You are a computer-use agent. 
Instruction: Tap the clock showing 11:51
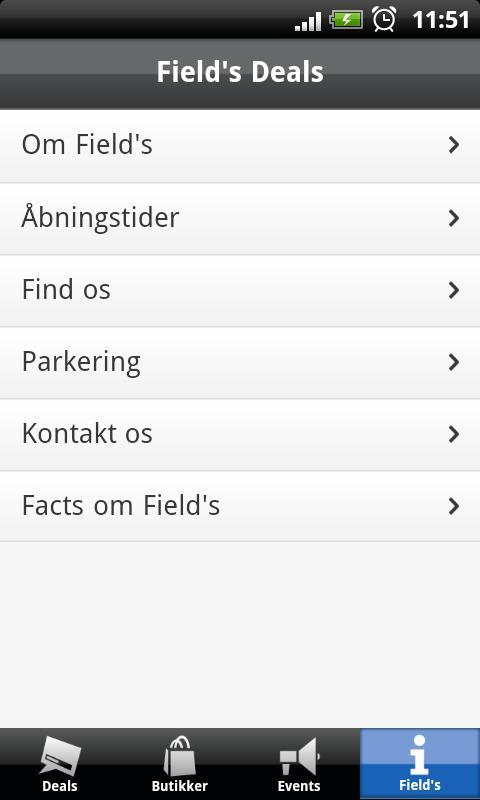tap(440, 20)
